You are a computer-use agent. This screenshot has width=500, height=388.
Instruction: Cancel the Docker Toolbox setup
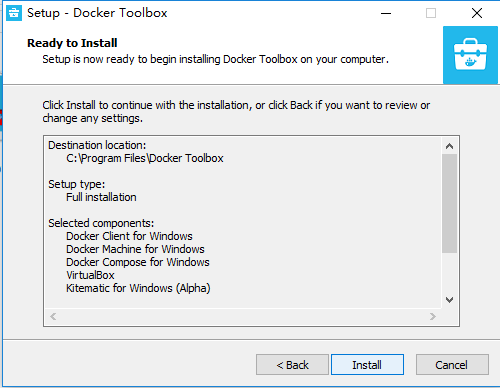(452, 365)
